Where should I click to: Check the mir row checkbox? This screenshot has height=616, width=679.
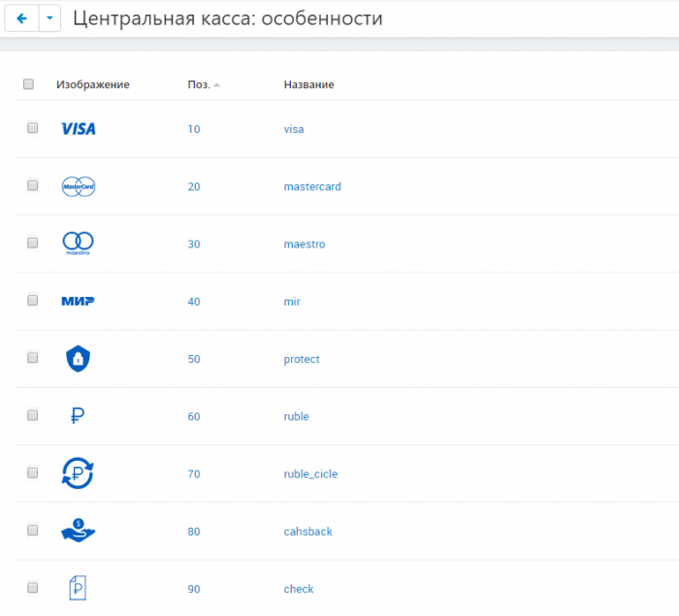(32, 300)
